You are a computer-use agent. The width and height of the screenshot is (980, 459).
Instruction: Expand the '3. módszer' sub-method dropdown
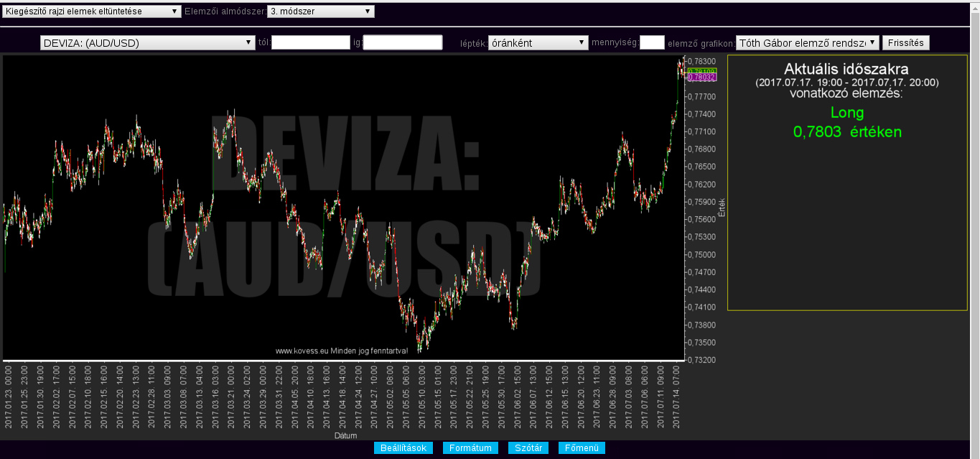pyautogui.click(x=321, y=11)
